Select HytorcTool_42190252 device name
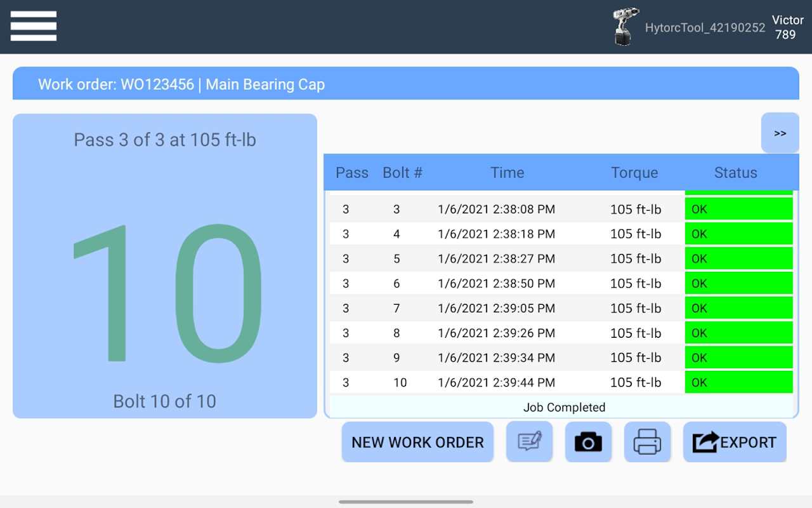Screen dimensions: 812x508 coord(705,27)
